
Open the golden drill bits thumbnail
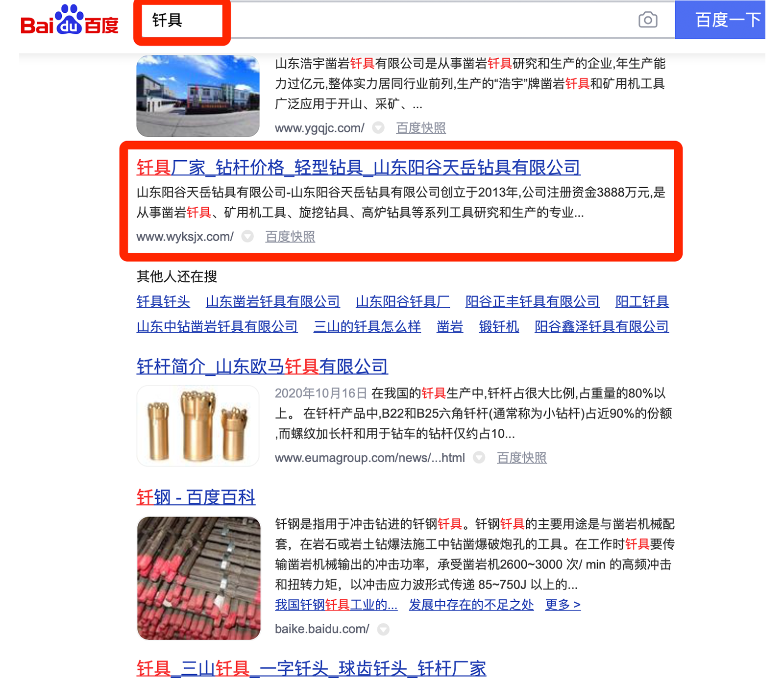click(198, 426)
